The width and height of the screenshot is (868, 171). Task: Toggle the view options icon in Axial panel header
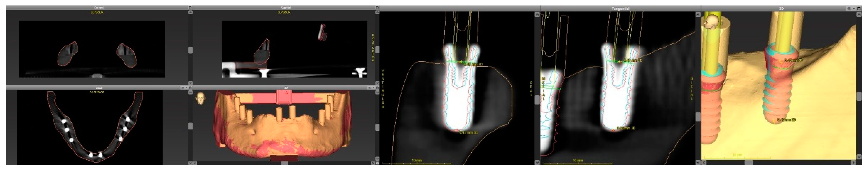click(x=182, y=88)
